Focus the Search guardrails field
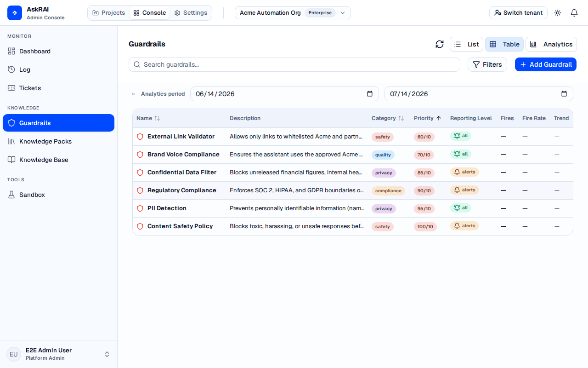 click(294, 64)
